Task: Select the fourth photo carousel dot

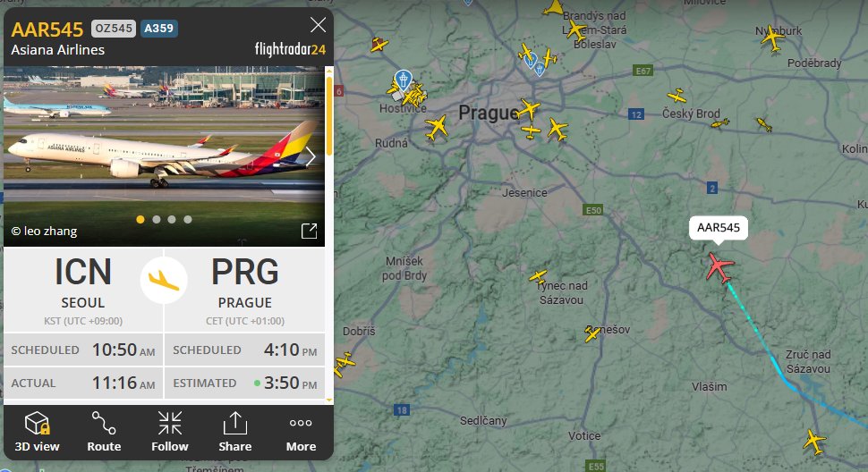Action: [188, 219]
